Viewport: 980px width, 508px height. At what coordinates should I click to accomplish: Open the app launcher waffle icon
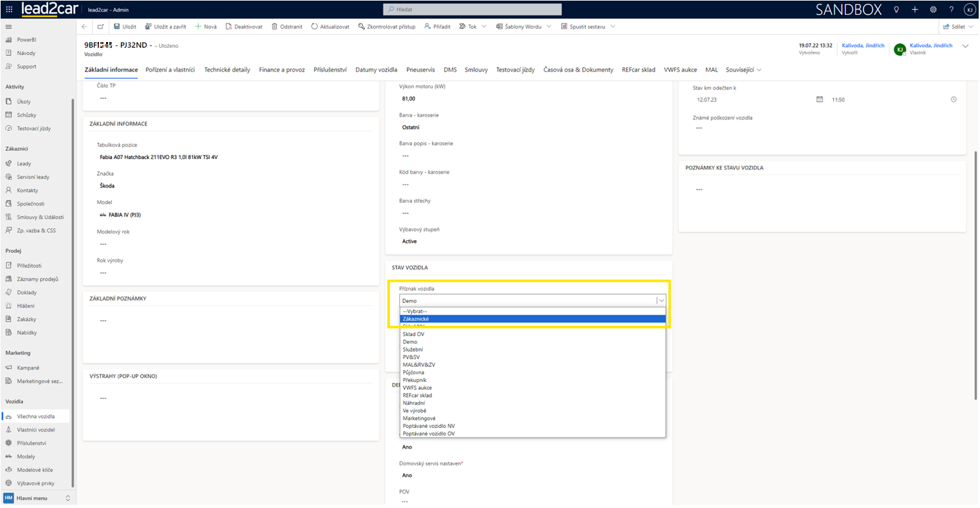point(9,10)
